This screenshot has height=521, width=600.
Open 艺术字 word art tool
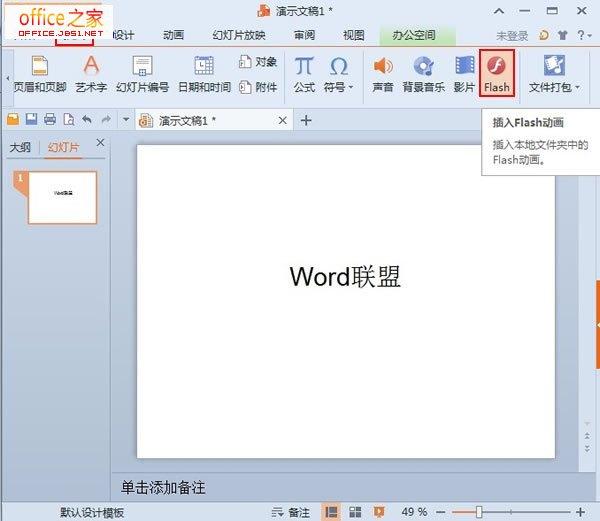[x=91, y=72]
